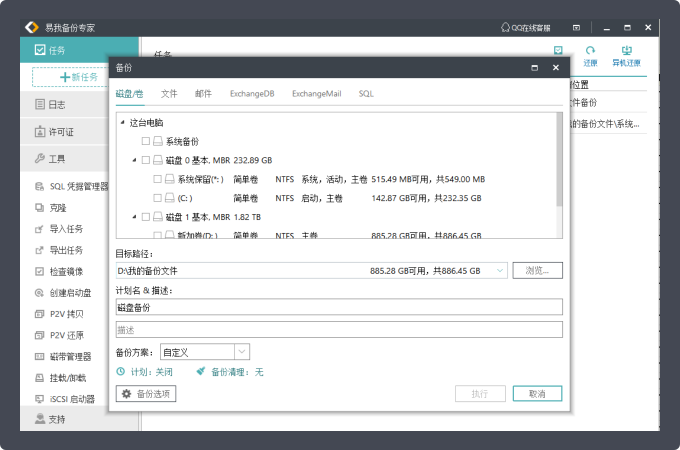Click the 描述 description input field

(x=339, y=329)
